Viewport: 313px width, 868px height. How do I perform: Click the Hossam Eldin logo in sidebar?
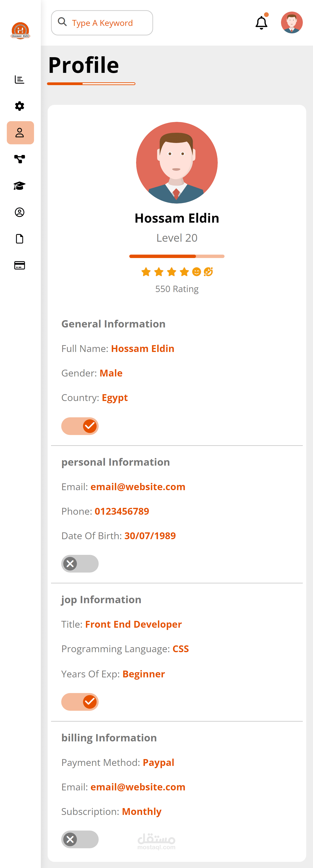click(x=20, y=31)
